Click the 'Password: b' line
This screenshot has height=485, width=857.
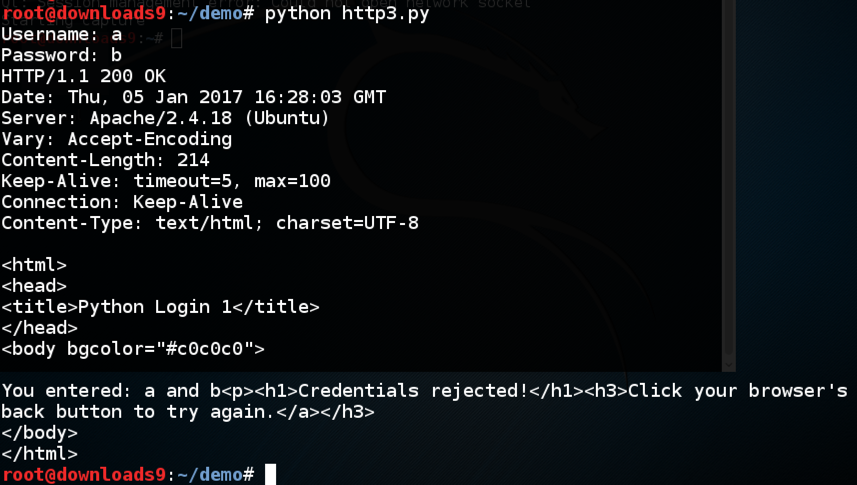[x=61, y=55]
